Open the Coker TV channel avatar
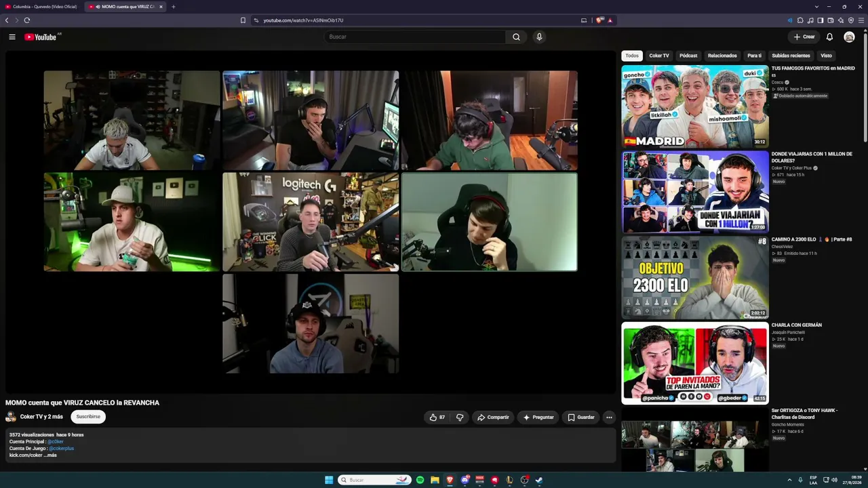Screen dimensions: 868x488 click(x=11, y=417)
